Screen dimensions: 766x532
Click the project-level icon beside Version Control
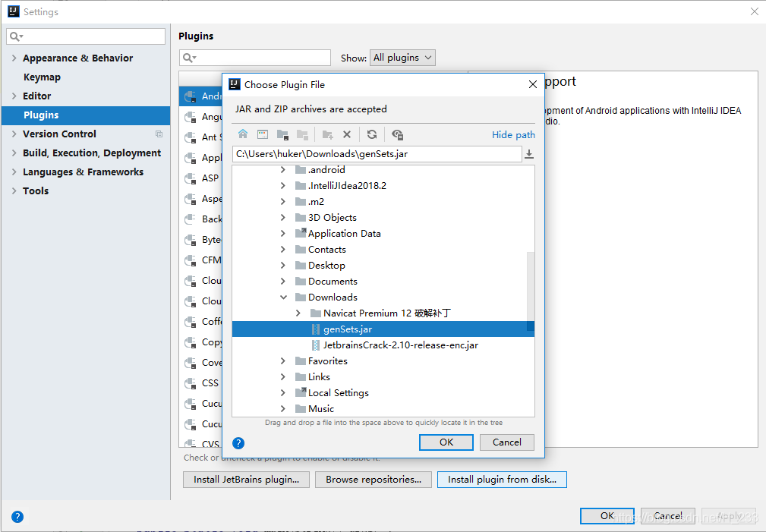pyautogui.click(x=159, y=134)
